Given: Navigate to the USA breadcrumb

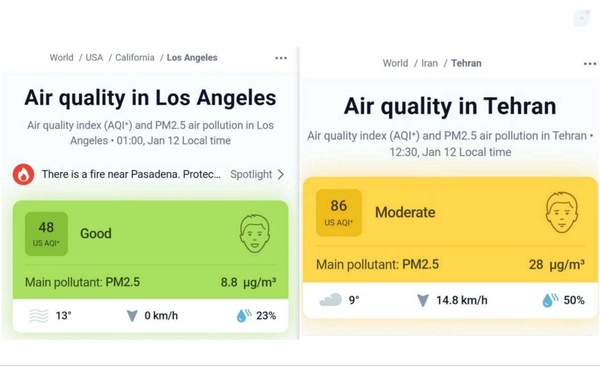Looking at the screenshot, I should (94, 58).
